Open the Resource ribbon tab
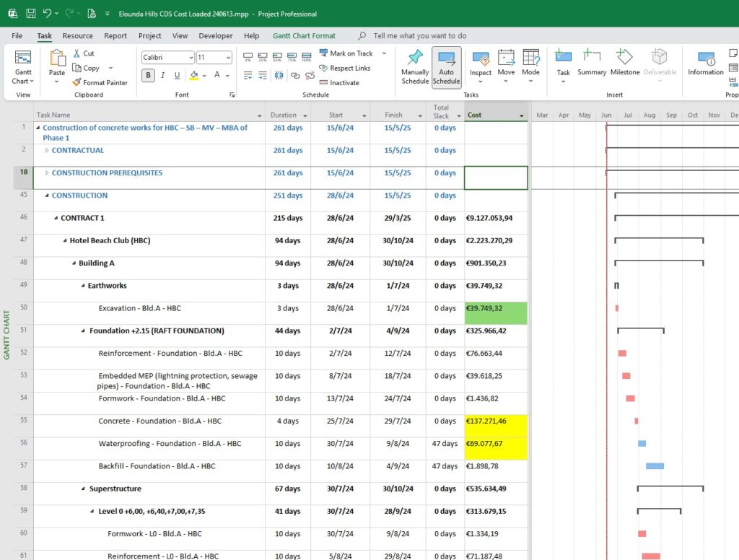Screen dimensions: 739x560 (77, 35)
